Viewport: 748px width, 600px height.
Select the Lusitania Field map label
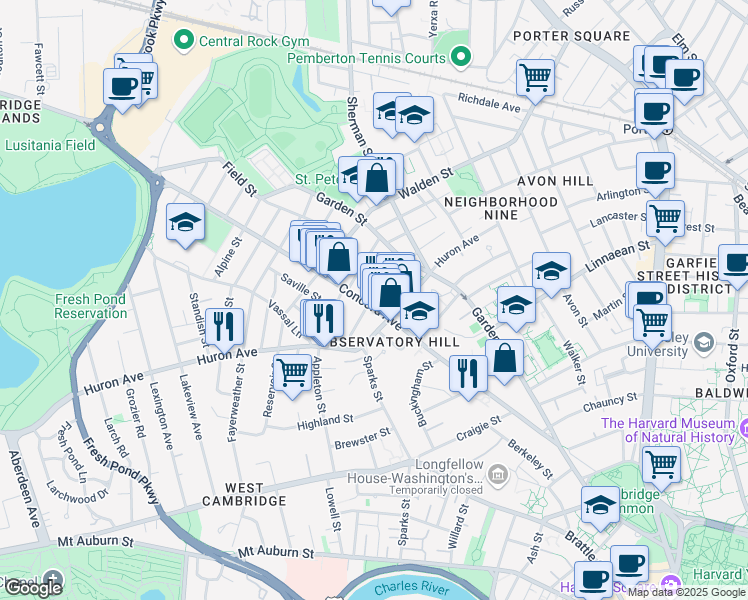(50, 145)
